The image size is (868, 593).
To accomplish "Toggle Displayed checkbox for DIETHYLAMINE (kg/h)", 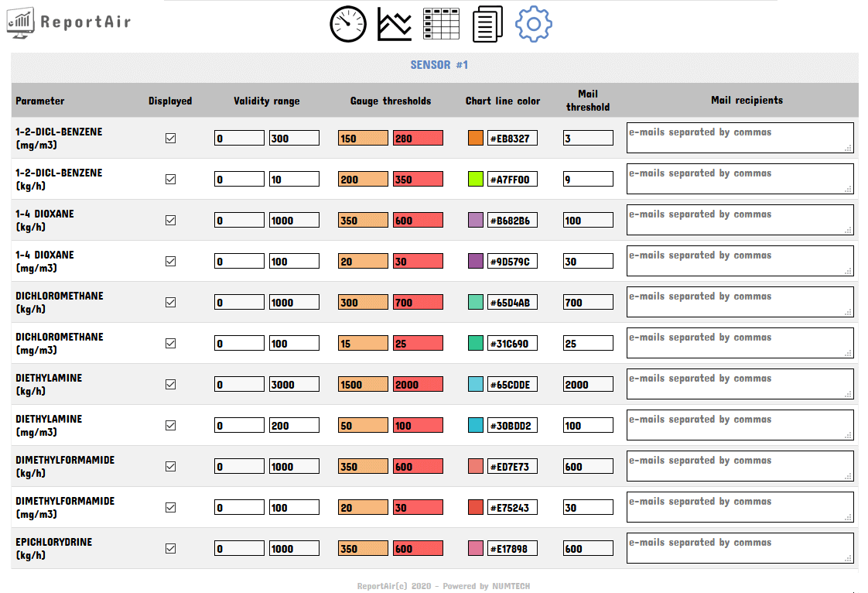I will (x=171, y=385).
